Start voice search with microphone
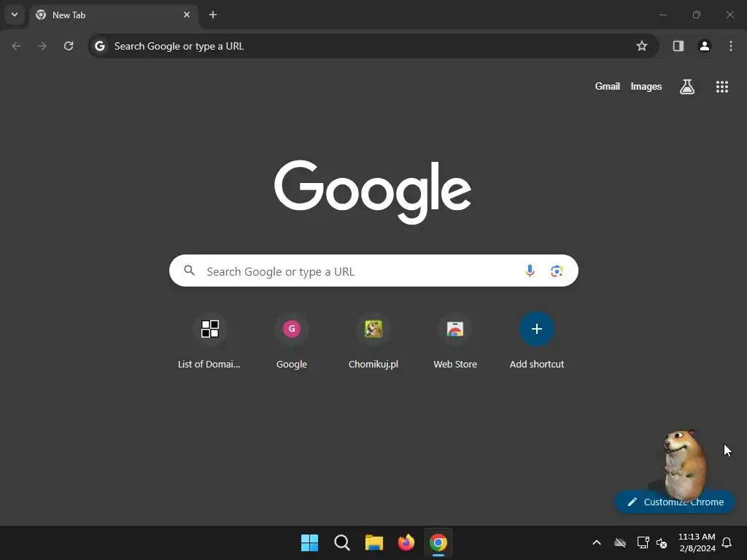 [x=530, y=271]
